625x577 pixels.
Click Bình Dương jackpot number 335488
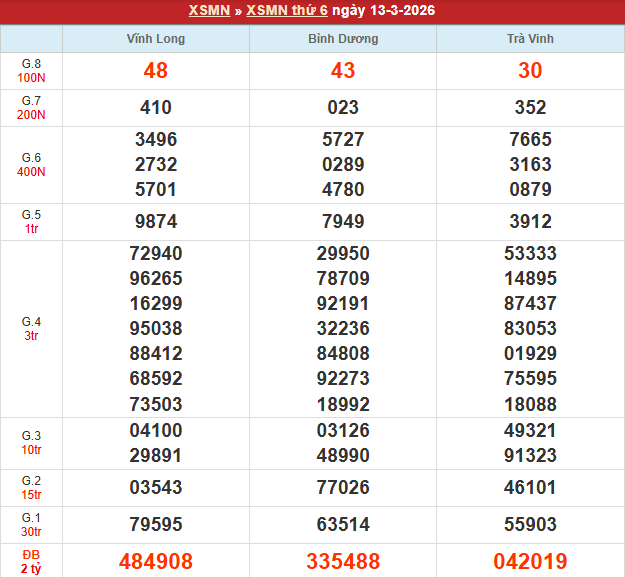pos(343,561)
